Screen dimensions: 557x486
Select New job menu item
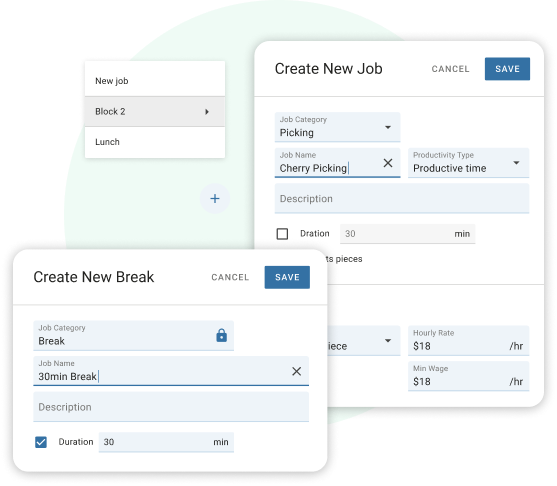155,81
